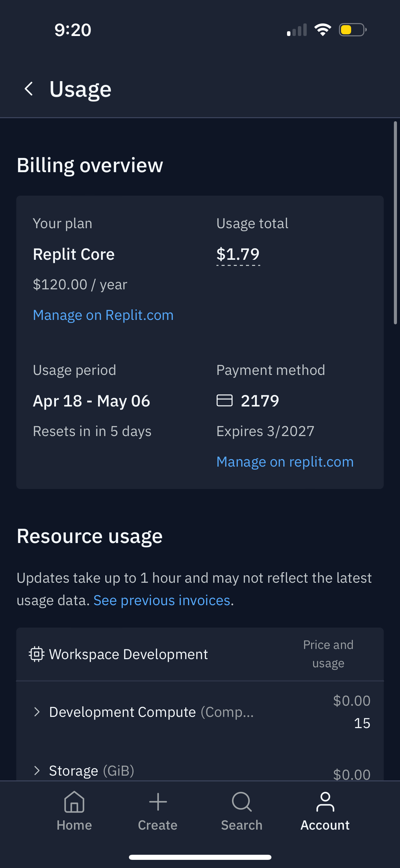The image size is (400, 868).
Task: Open See previous invoices link
Action: (x=162, y=600)
